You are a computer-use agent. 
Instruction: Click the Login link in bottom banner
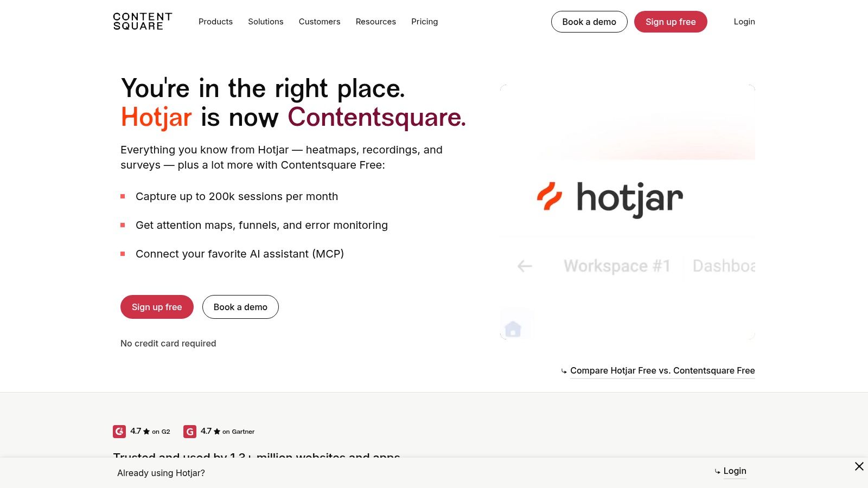[735, 471]
